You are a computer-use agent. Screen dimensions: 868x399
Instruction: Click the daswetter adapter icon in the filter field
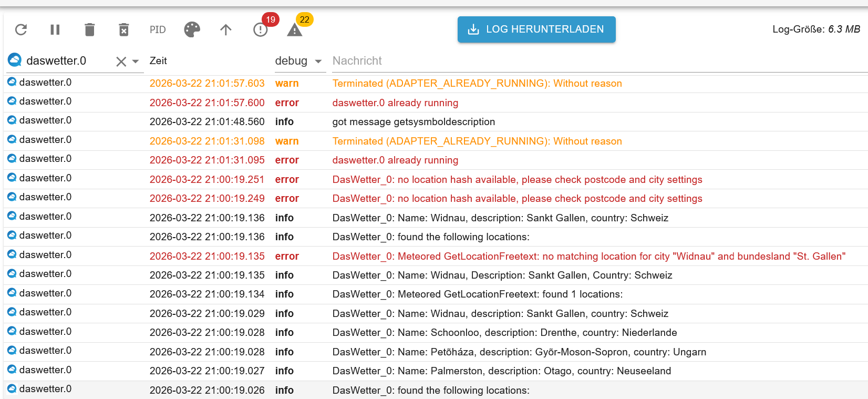pos(15,60)
